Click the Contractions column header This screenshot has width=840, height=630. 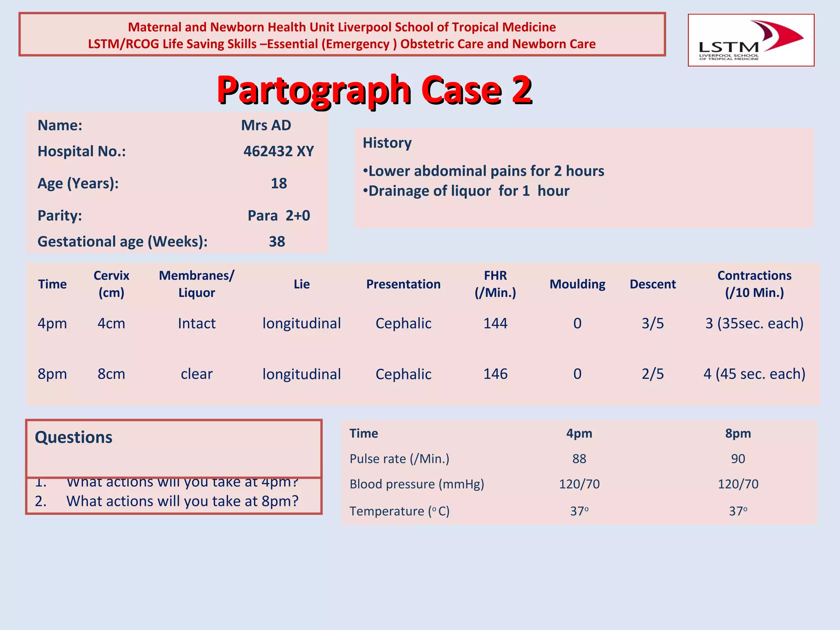[754, 284]
